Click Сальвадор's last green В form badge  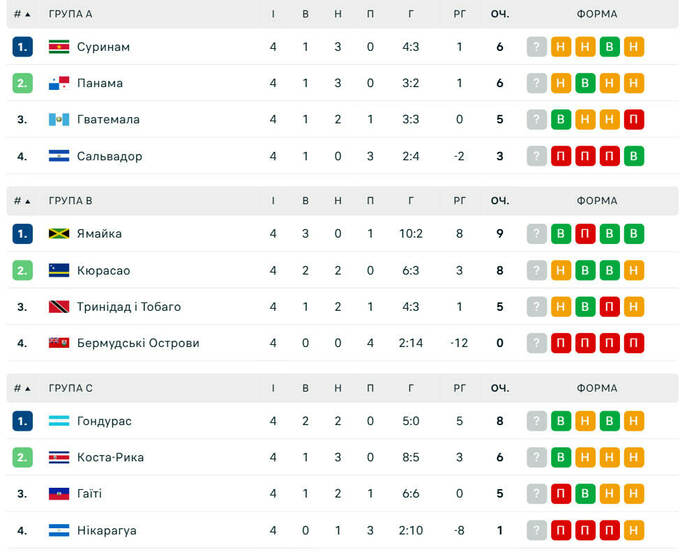pyautogui.click(x=633, y=156)
